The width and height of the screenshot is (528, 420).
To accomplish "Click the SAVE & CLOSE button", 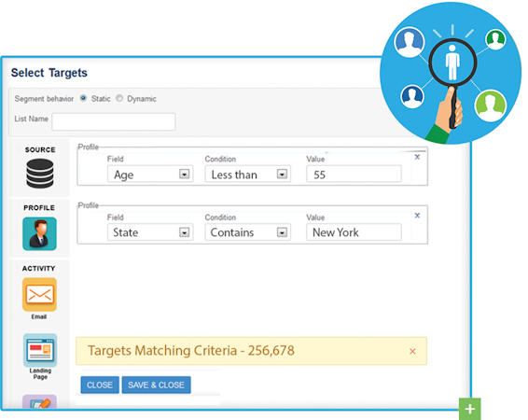I will click(x=156, y=385).
